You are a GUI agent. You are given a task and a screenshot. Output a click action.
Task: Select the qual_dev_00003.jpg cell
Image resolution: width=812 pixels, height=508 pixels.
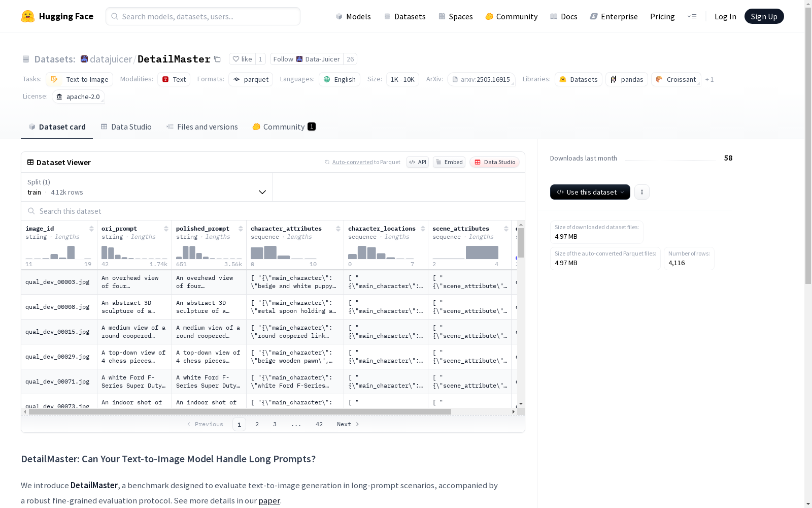[59, 282]
